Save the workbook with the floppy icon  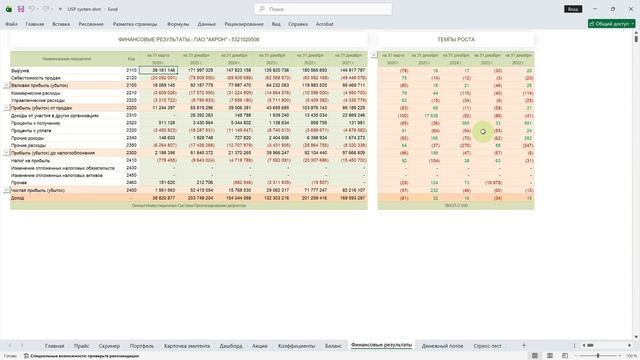21,9
